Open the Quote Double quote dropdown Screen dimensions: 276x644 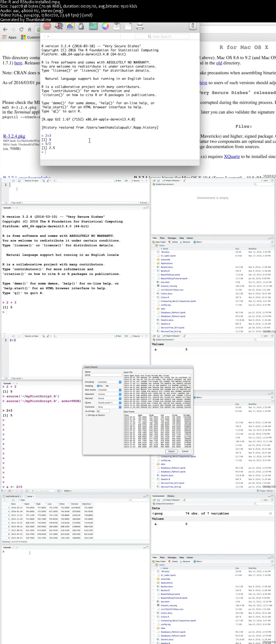pyautogui.click(x=109, y=403)
